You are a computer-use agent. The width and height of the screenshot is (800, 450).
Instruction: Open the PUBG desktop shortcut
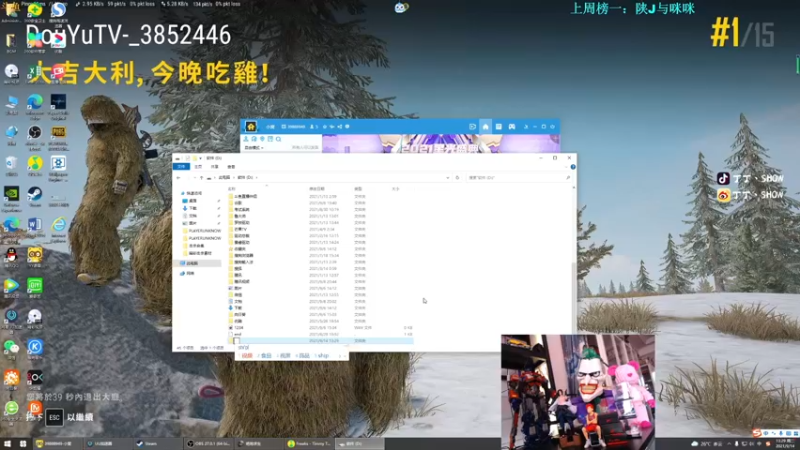tap(58, 133)
